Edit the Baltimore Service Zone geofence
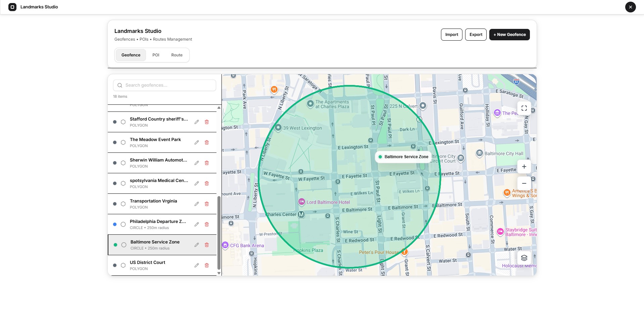 pos(197,245)
